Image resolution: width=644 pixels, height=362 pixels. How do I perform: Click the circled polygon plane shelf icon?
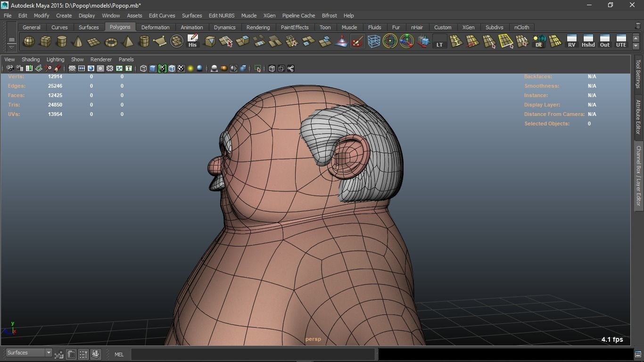(176, 41)
